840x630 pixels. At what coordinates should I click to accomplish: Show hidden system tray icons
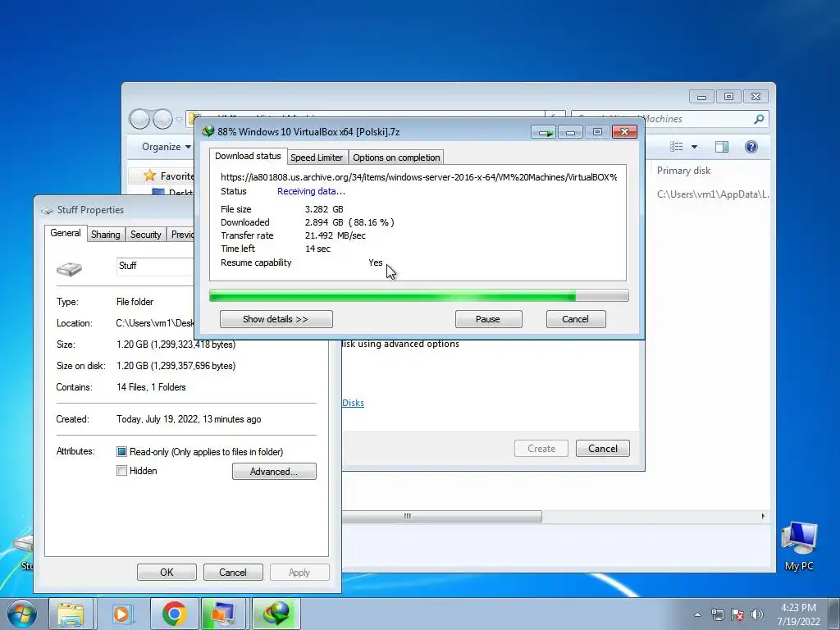pyautogui.click(x=697, y=614)
